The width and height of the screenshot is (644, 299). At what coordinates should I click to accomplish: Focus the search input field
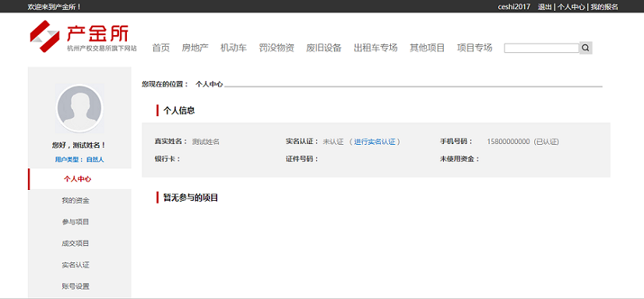(x=541, y=48)
